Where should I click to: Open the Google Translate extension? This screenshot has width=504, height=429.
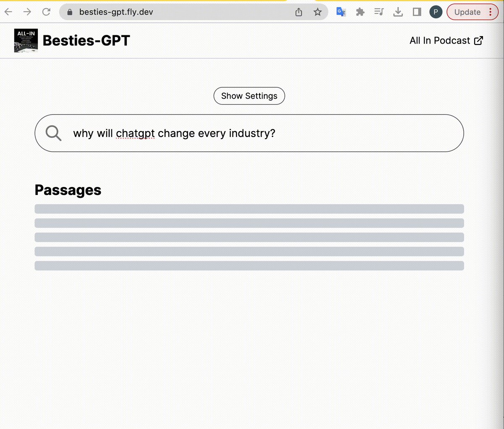341,12
